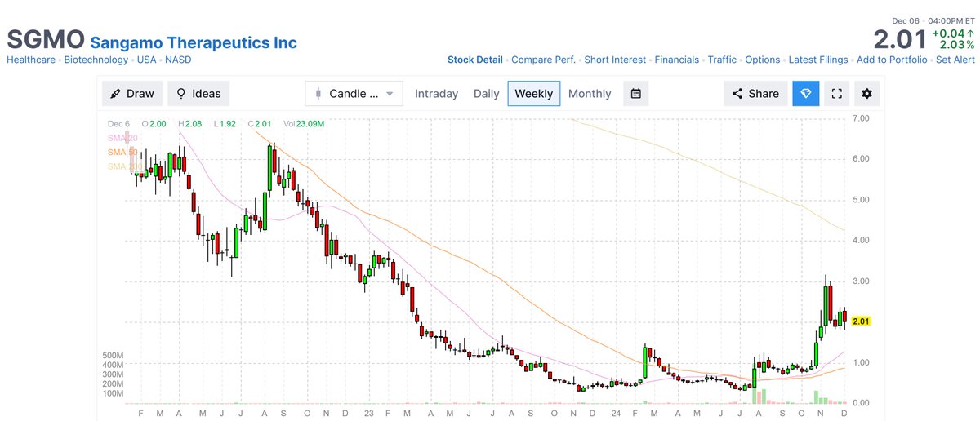Click the Vol 23.09M readout
The width and height of the screenshot is (980, 421).
tap(305, 124)
